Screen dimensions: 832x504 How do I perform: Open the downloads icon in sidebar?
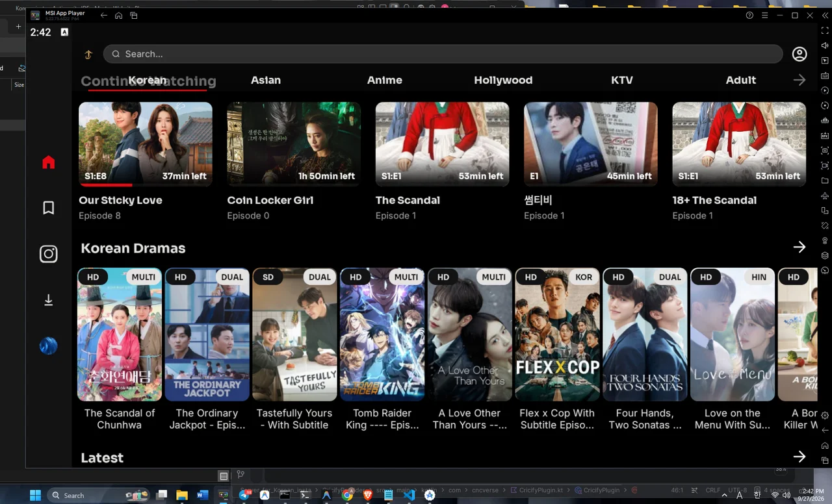click(x=48, y=300)
